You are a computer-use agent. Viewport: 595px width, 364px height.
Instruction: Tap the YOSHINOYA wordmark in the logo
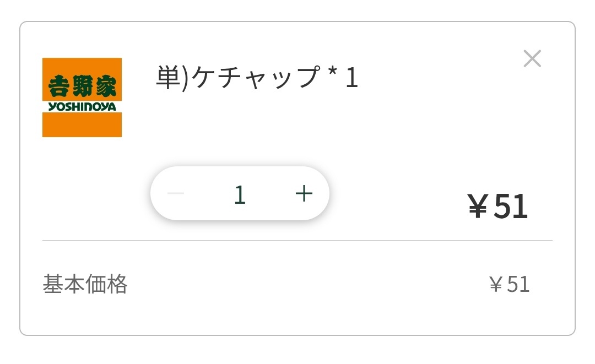(x=82, y=107)
